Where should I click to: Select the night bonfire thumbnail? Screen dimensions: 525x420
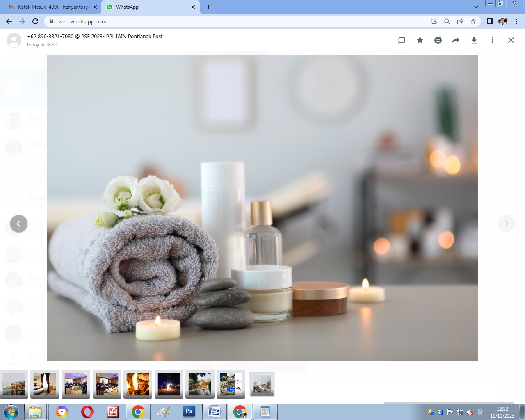point(169,384)
